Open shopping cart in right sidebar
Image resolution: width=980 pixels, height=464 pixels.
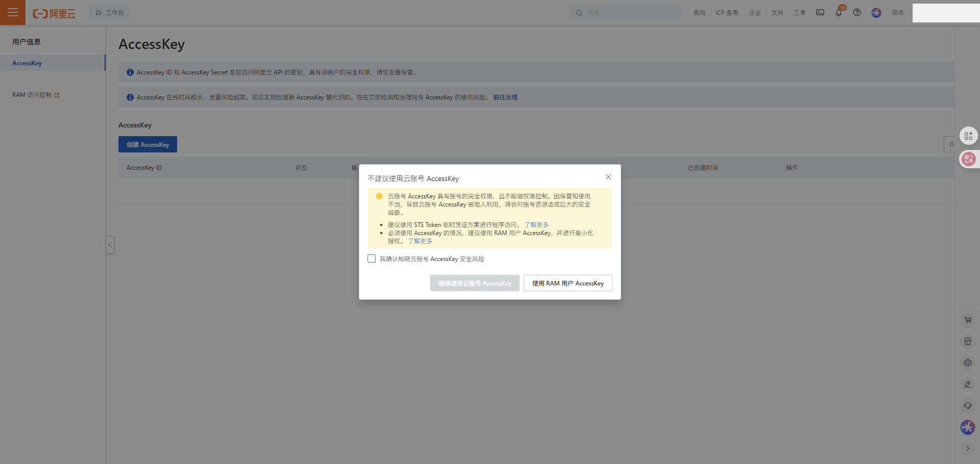point(967,320)
